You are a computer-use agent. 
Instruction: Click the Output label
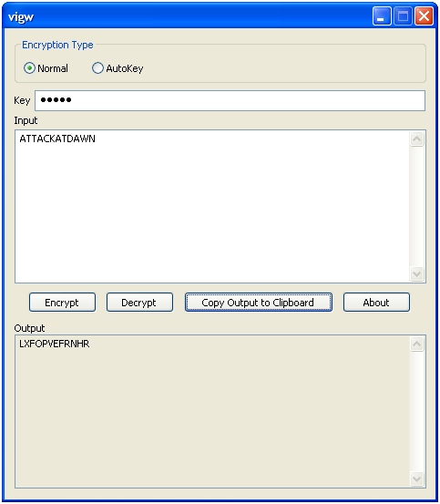pyautogui.click(x=29, y=328)
